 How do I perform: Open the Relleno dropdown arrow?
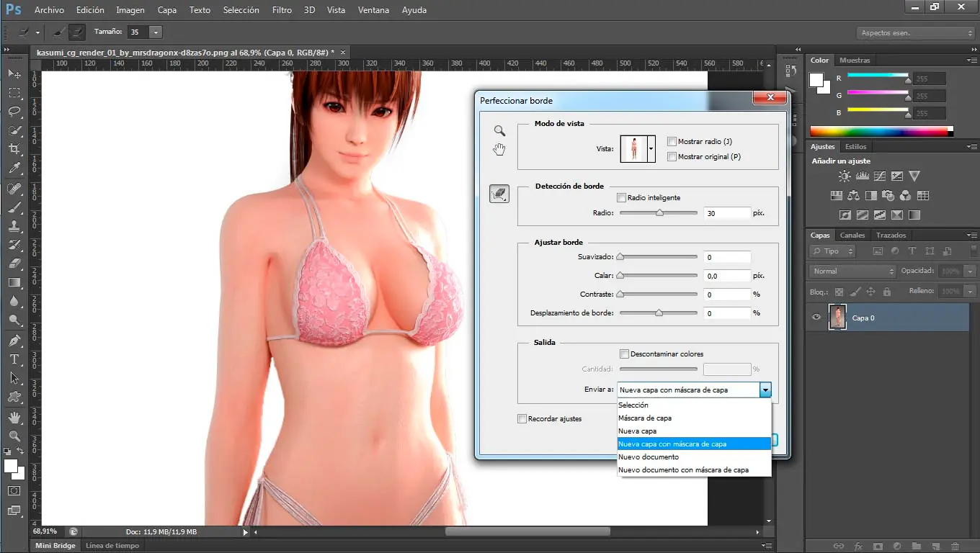[970, 292]
